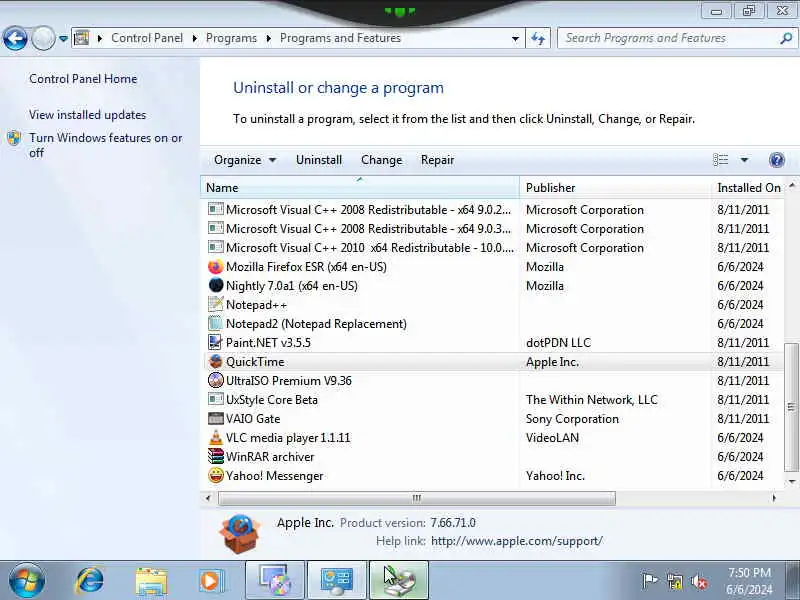800x600 pixels.
Task: Click the Notepad2 icon
Action: [x=216, y=323]
